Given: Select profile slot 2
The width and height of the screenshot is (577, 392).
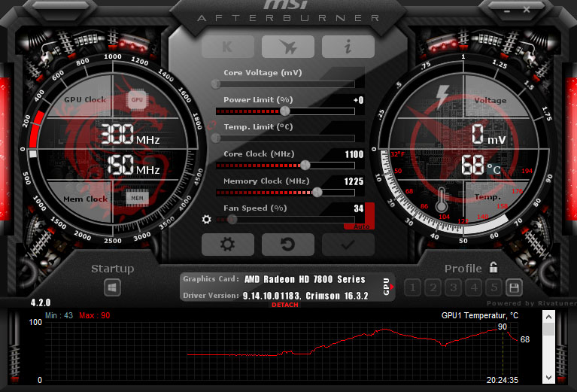Looking at the screenshot, I should [433, 287].
